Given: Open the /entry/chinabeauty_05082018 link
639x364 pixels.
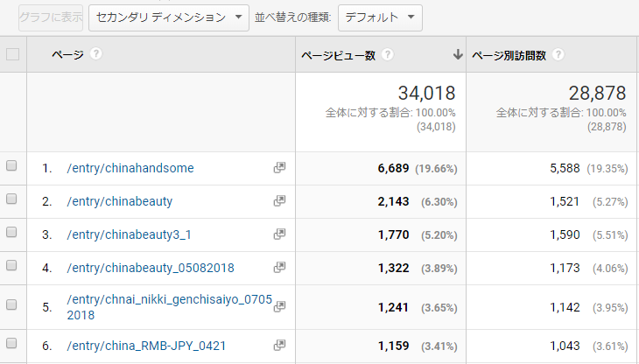Looking at the screenshot, I should [151, 269].
